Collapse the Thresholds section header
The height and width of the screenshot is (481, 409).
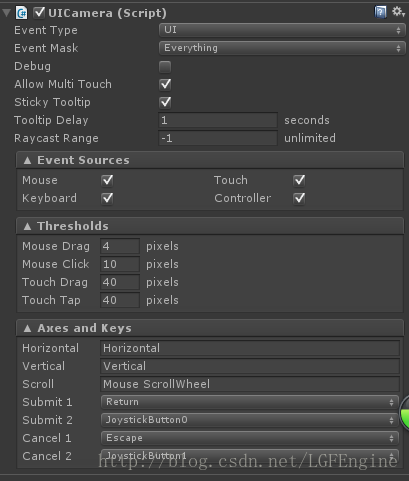pyautogui.click(x=210, y=226)
